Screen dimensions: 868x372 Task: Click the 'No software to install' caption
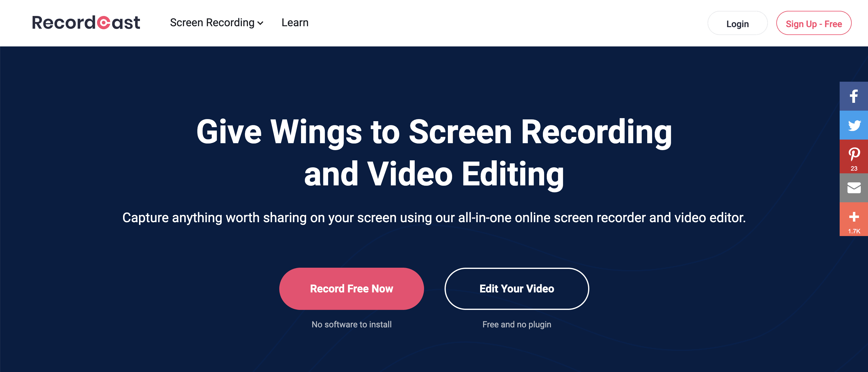pos(351,324)
